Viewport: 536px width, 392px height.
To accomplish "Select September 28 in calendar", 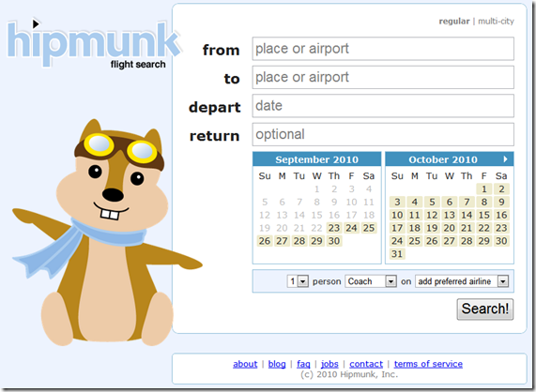I will [x=299, y=241].
